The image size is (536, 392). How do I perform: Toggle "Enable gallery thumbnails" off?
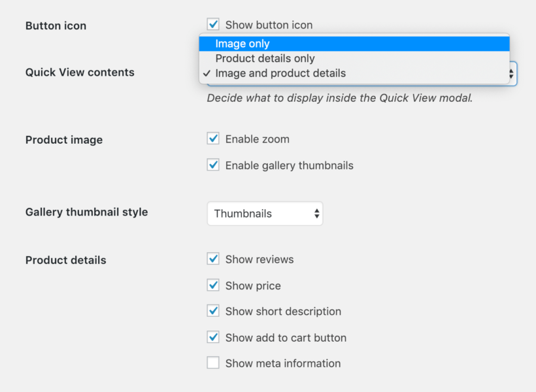[x=212, y=165]
